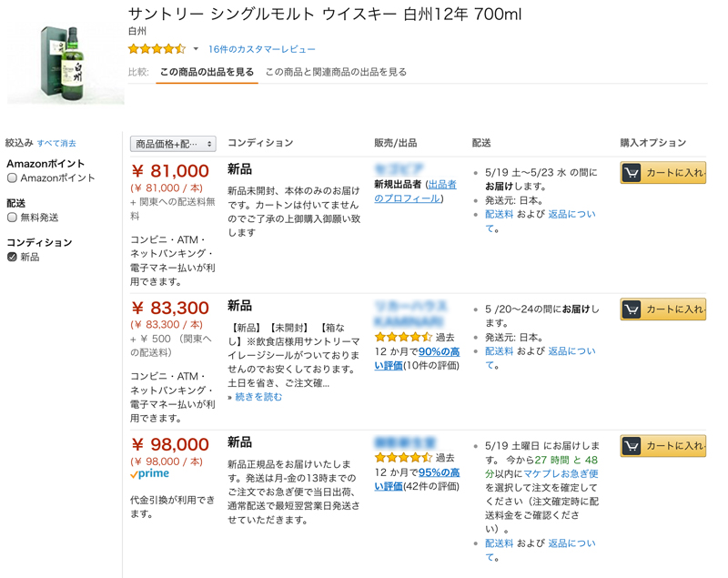Add the ¥81,000 offer to cart
Image resolution: width=728 pixels, height=578 pixels.
point(663,173)
